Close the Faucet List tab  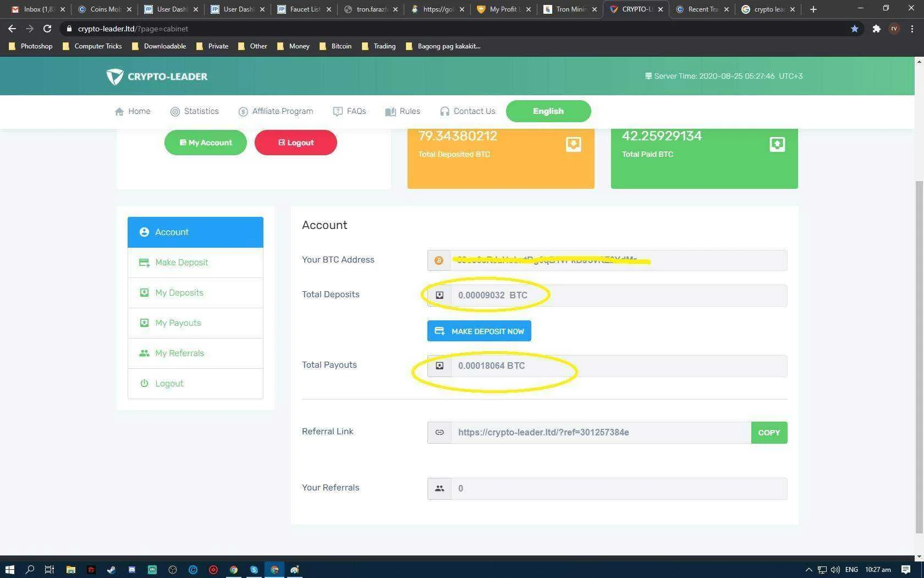(x=328, y=9)
